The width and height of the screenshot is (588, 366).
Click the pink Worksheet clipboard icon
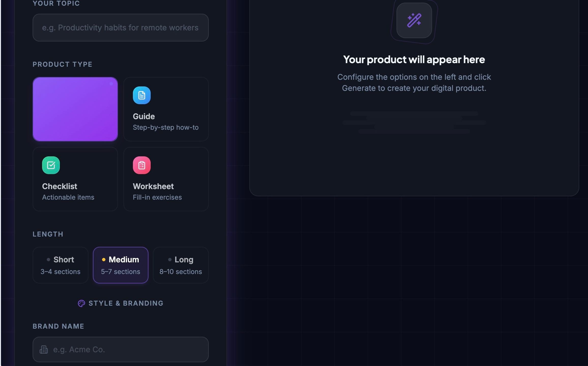point(142,165)
